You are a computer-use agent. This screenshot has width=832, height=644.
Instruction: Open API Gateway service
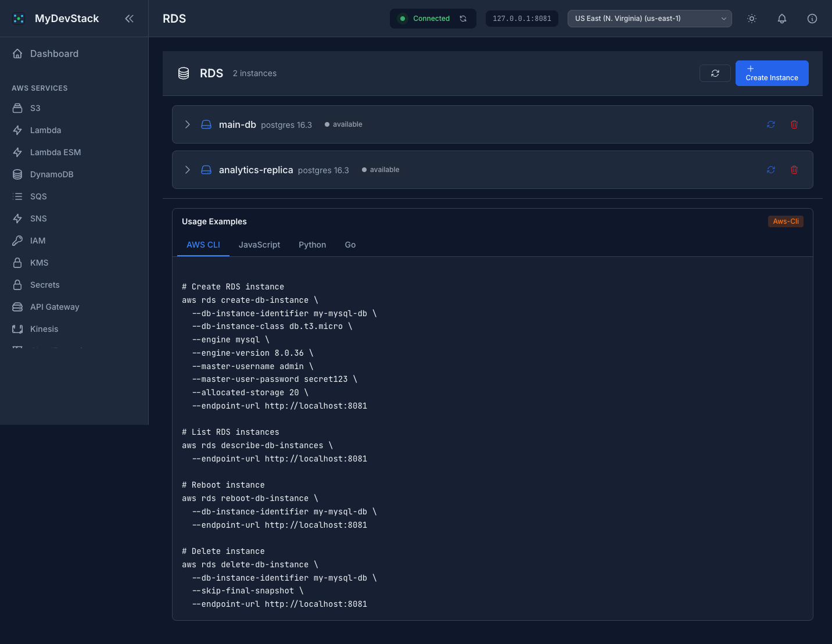74,307
